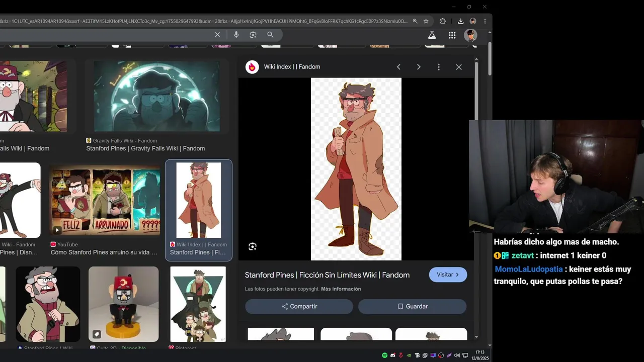Open Pinterest Pines family poster thumbnail

point(198,304)
